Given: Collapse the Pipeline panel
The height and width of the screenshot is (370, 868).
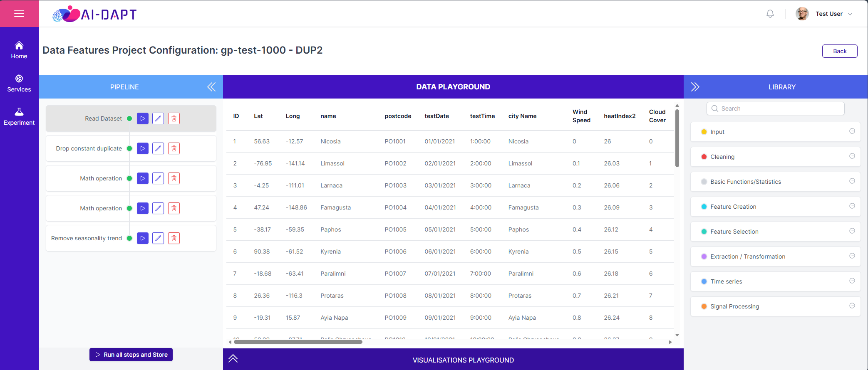Looking at the screenshot, I should pos(211,87).
